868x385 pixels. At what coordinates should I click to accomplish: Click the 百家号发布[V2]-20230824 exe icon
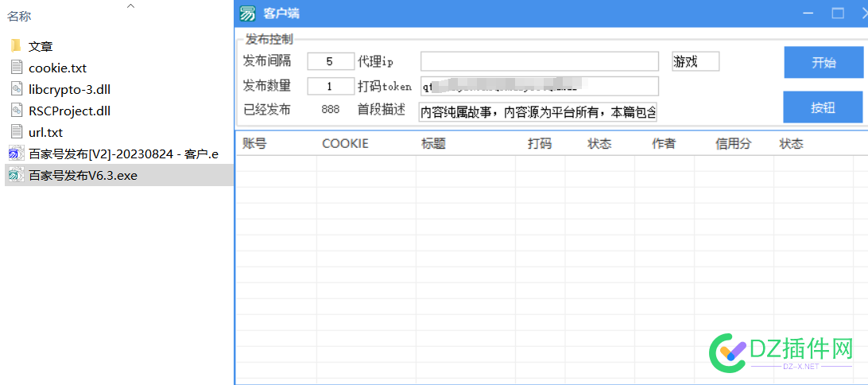[17, 154]
